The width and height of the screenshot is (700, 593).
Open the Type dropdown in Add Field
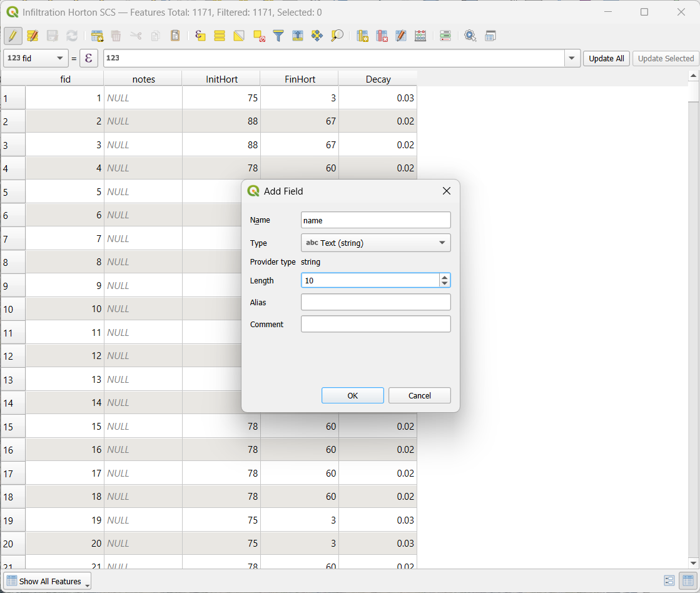[x=375, y=243]
